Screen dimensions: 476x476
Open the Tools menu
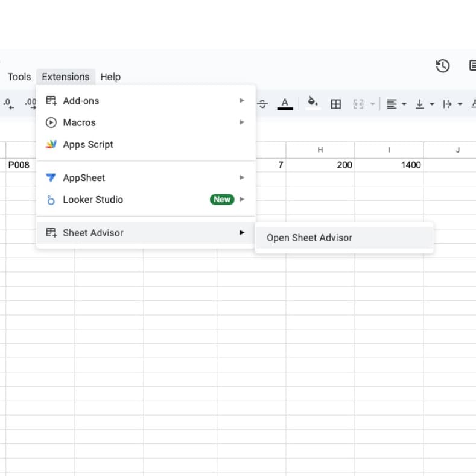pos(19,77)
